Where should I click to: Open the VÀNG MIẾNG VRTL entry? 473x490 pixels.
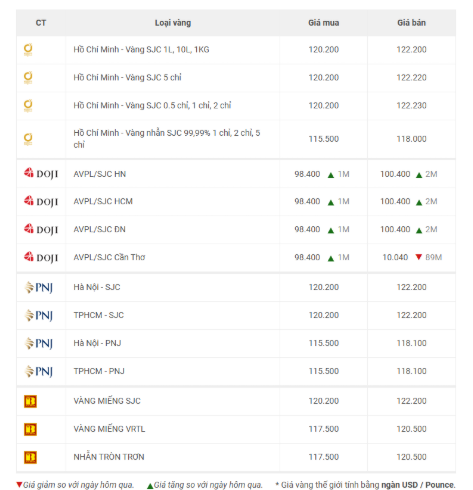[x=109, y=429]
